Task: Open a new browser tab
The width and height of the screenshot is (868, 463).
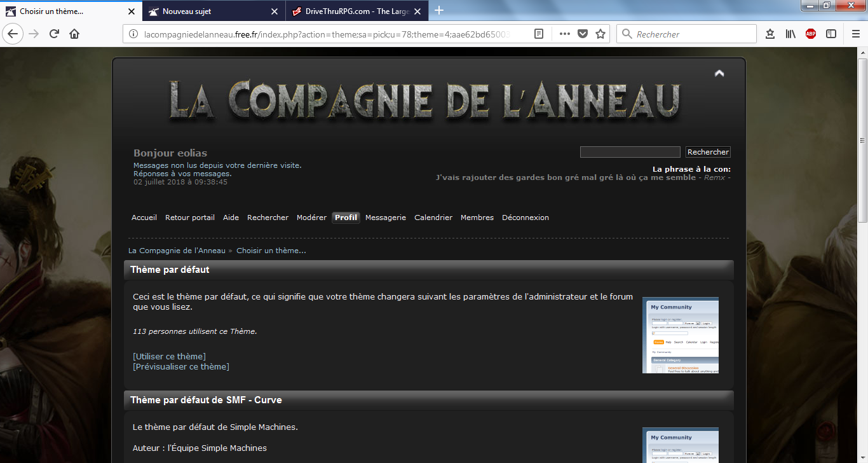Action: click(439, 10)
